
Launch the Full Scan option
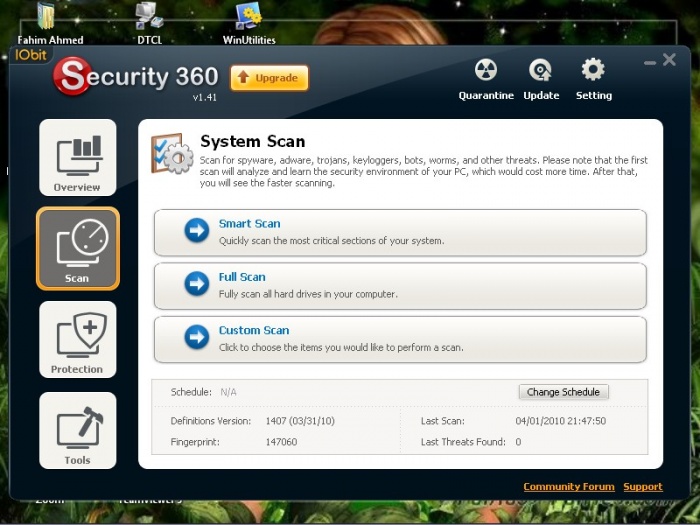click(400, 286)
